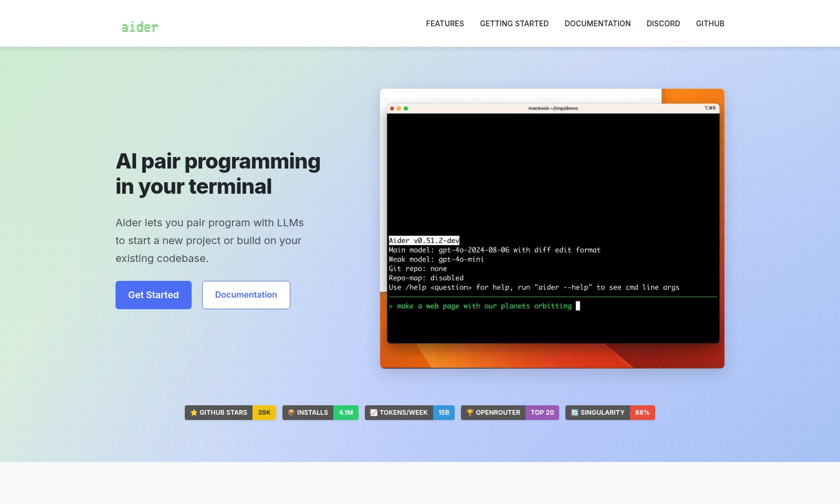Visit the Discord nav link
This screenshot has height=504, width=840.
pos(663,24)
